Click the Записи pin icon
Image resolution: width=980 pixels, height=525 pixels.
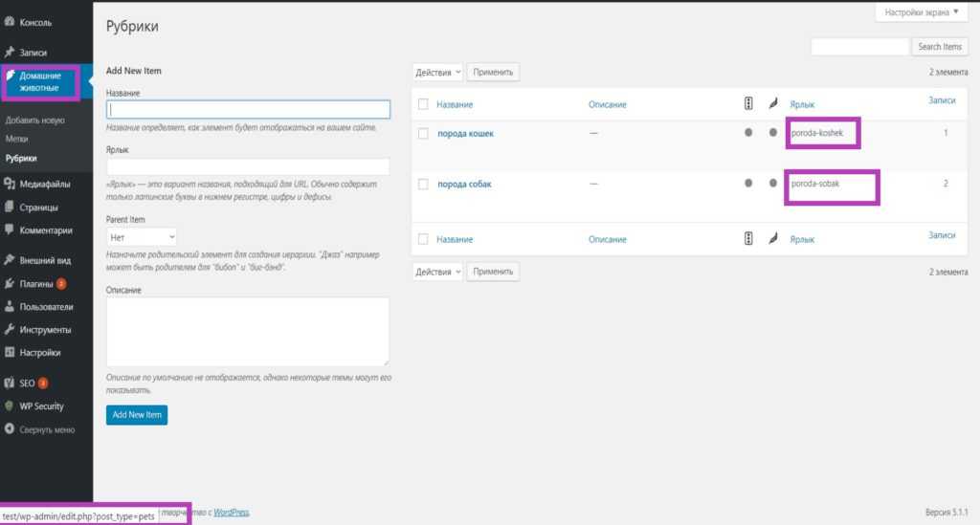pyautogui.click(x=10, y=53)
